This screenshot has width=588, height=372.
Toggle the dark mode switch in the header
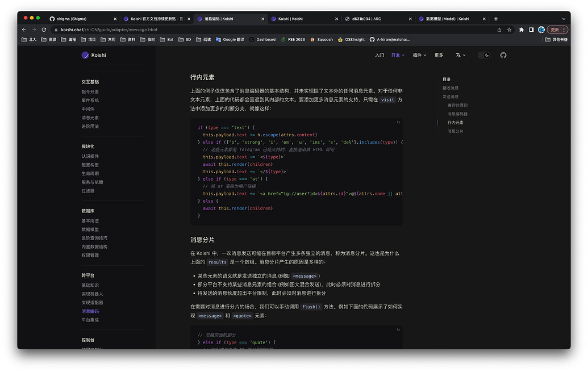(483, 55)
